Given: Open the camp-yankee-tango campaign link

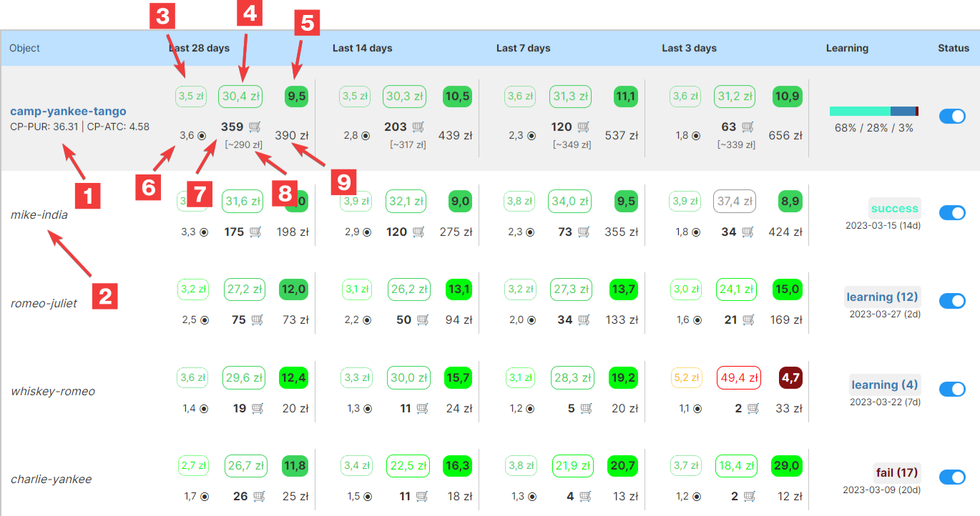Looking at the screenshot, I should click(68, 111).
